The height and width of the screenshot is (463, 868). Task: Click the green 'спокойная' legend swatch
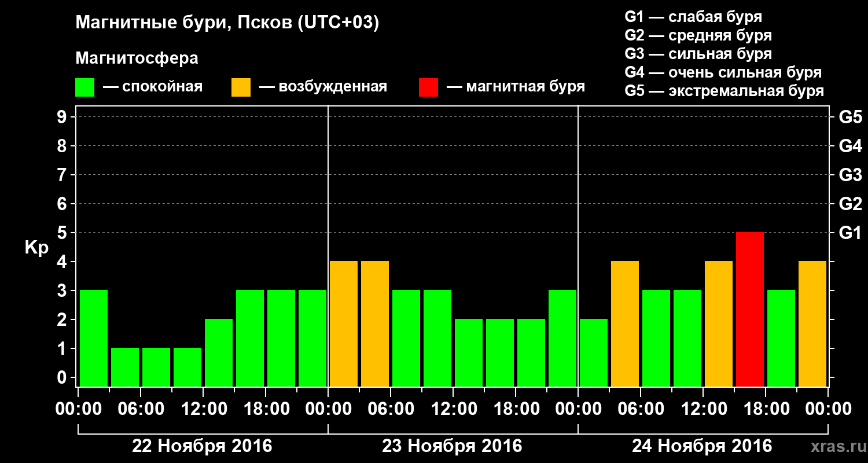tap(84, 87)
